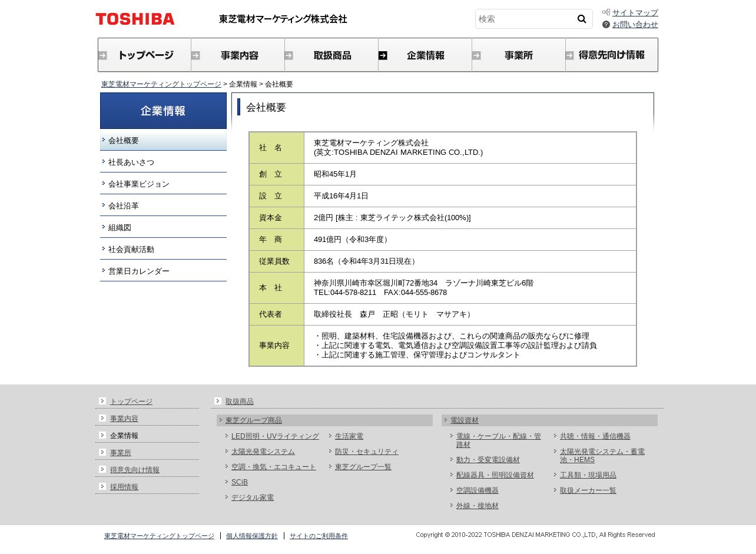Click footer 取扱商品 heading link
The image size is (756, 554).
pyautogui.click(x=240, y=402)
